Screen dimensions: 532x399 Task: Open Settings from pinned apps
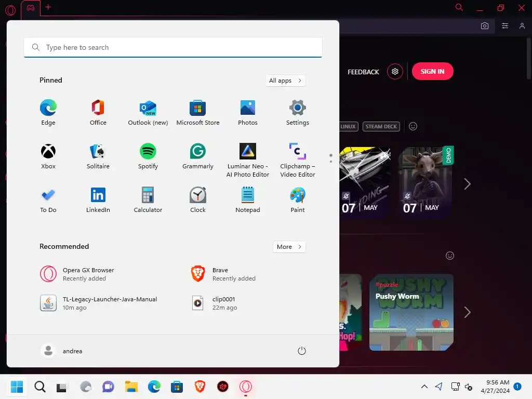coord(298,113)
